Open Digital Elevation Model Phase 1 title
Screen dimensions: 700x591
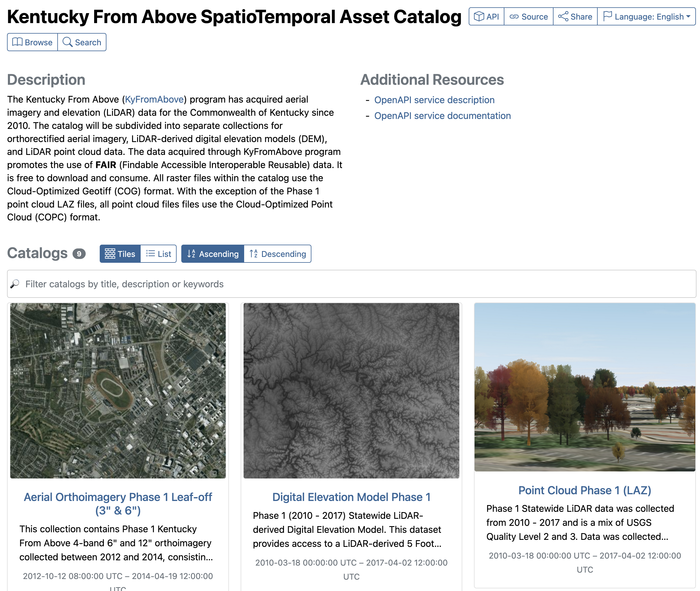click(x=351, y=497)
